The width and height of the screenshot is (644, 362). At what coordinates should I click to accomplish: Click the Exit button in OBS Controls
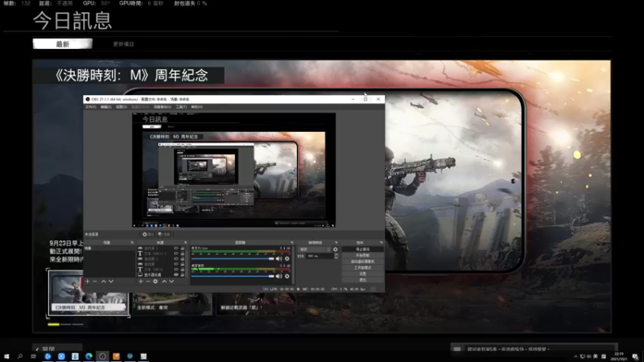(x=363, y=280)
